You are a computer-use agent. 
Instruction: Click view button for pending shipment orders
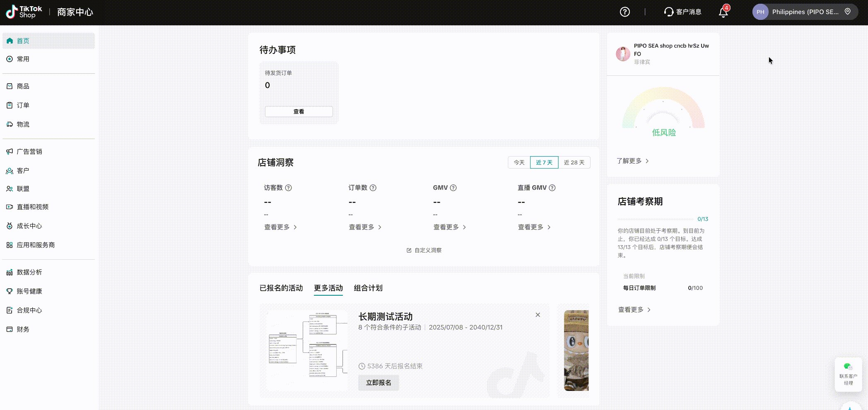(299, 112)
